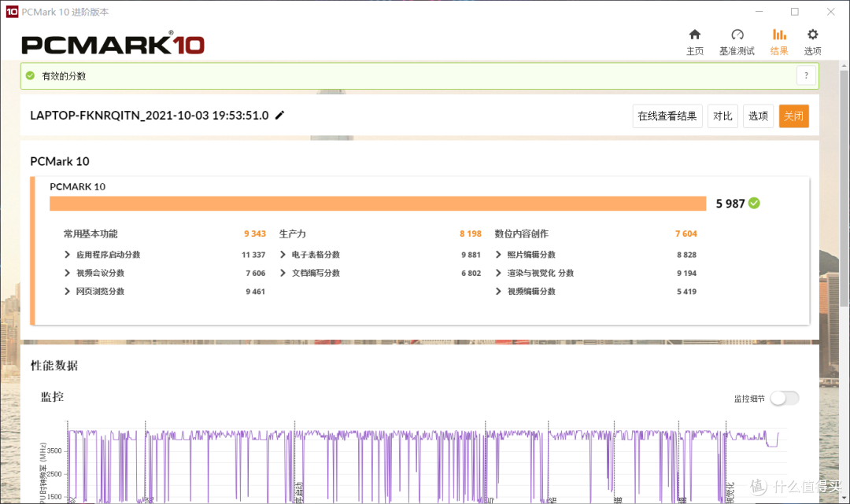The image size is (850, 504).
Task: Click the 生产力 heading
Action: [293, 234]
